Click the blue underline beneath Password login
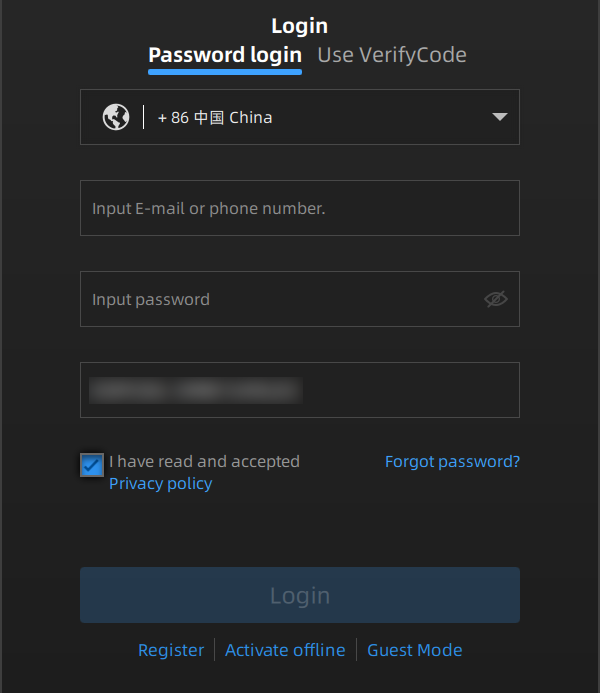The width and height of the screenshot is (600, 693). [x=225, y=72]
